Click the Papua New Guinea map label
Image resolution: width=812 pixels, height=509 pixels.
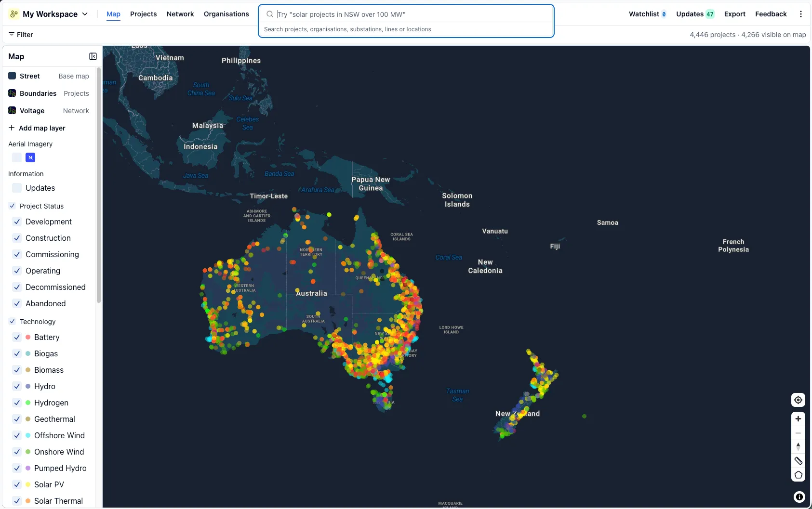pos(371,183)
